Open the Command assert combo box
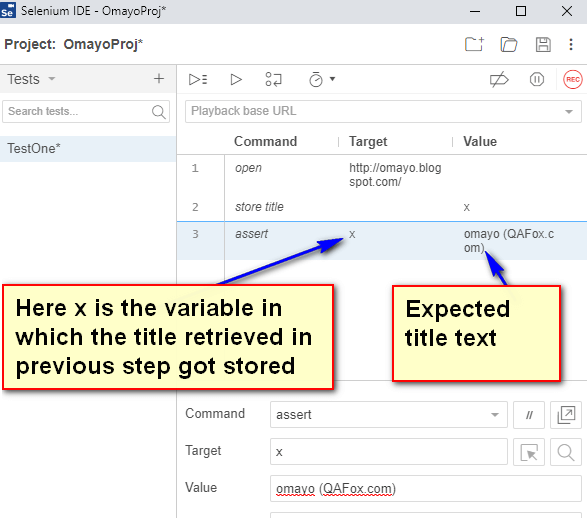Screen dimensions: 587x518 coord(389,415)
